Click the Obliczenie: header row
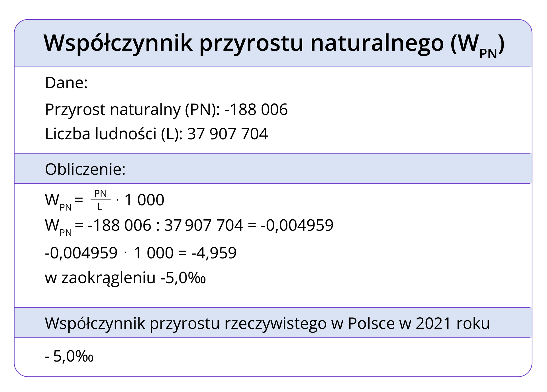This screenshot has height=392, width=547. tap(85, 169)
